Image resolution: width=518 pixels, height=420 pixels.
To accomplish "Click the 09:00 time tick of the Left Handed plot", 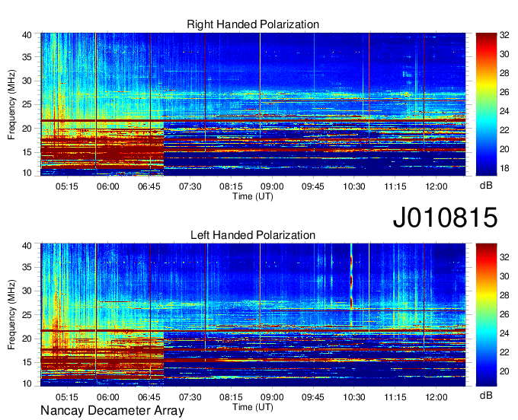I will coord(272,397).
